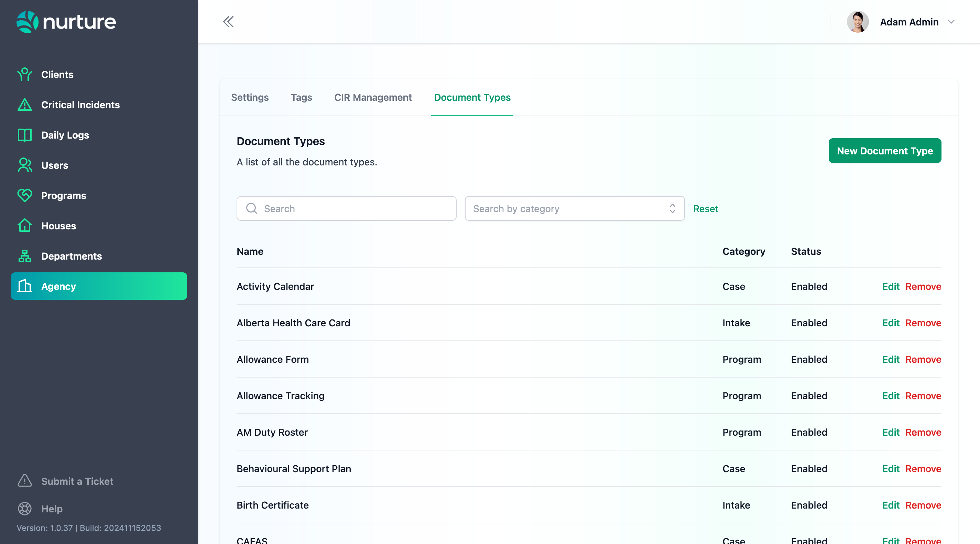Viewport: 980px width, 544px height.
Task: Open the Search by category dropdown
Action: click(575, 208)
